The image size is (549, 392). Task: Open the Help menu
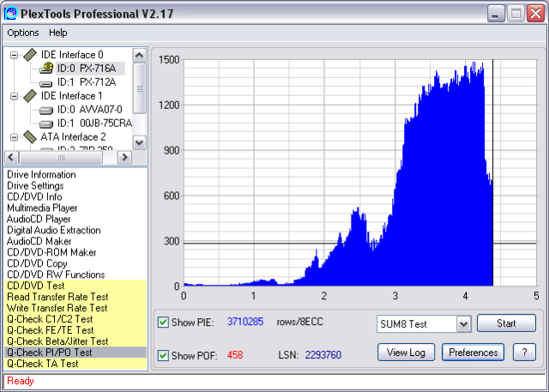[57, 33]
